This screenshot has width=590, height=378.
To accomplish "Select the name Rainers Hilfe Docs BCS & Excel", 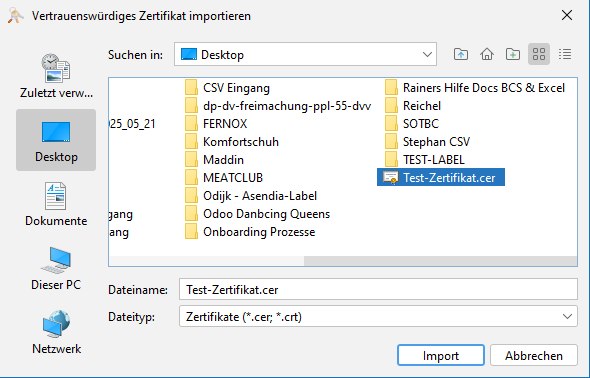I will (x=484, y=88).
